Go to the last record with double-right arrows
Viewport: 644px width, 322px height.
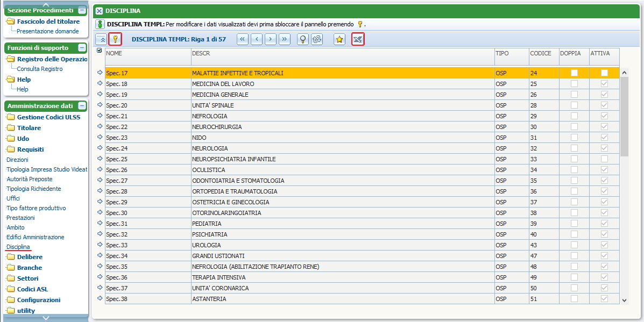click(285, 39)
